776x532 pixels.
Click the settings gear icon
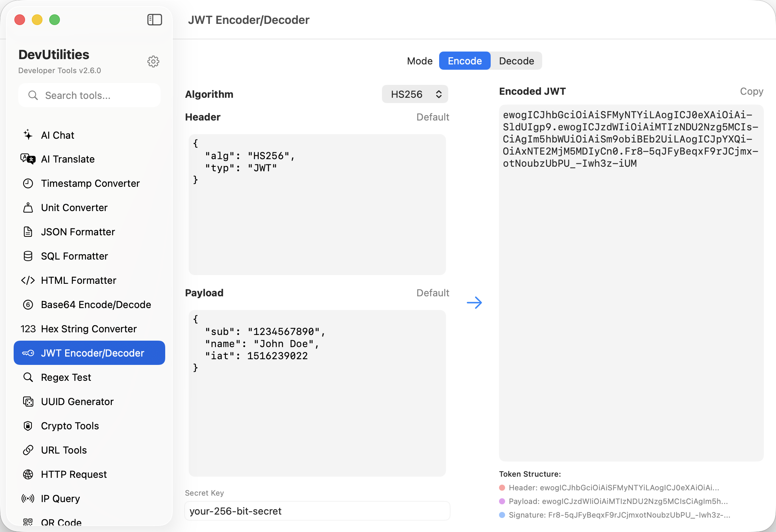[153, 61]
